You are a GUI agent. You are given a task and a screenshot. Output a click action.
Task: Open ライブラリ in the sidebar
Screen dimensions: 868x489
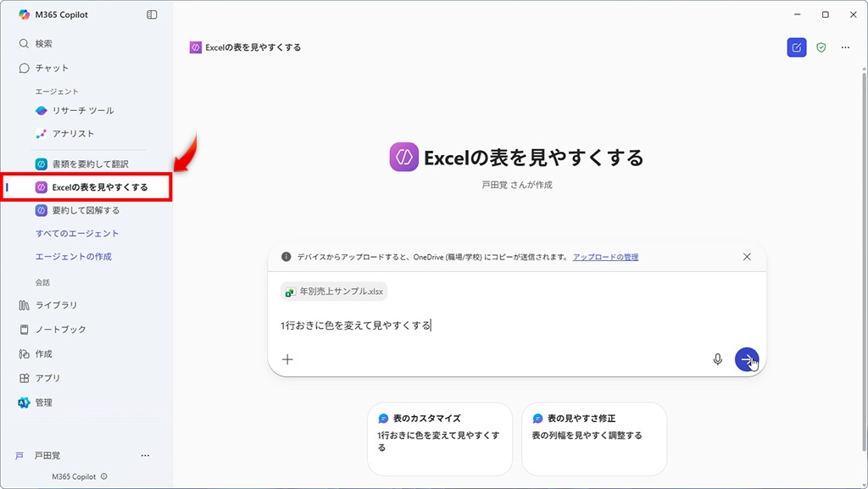[x=56, y=305]
